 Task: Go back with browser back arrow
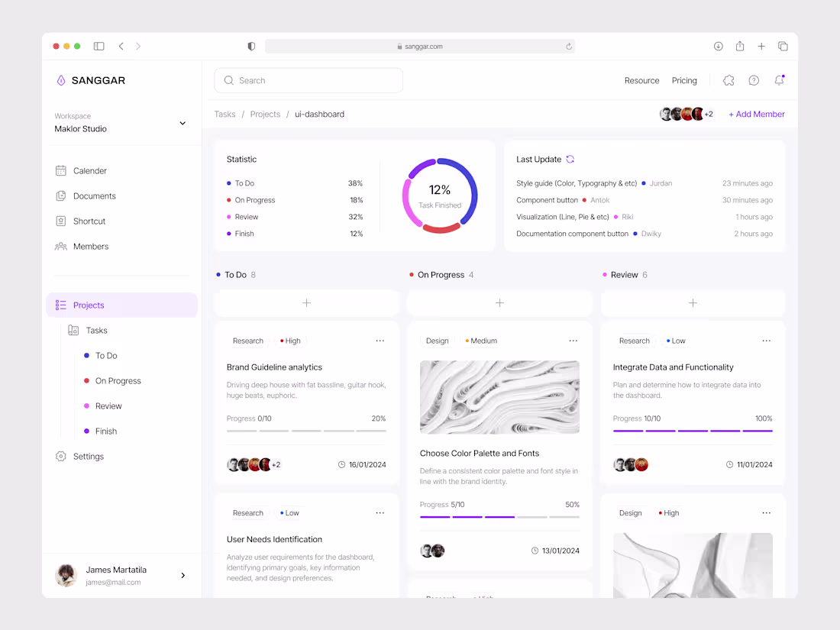[x=121, y=46]
